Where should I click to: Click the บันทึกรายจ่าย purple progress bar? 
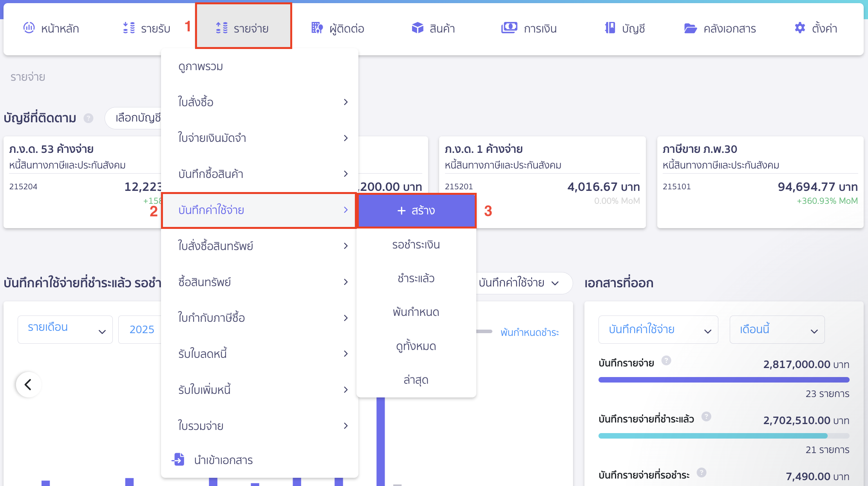coord(724,379)
